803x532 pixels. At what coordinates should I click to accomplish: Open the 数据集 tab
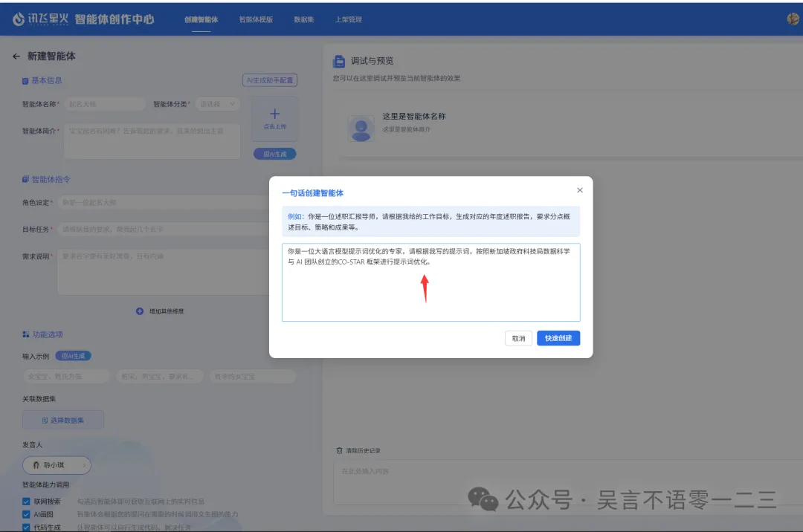[303, 19]
